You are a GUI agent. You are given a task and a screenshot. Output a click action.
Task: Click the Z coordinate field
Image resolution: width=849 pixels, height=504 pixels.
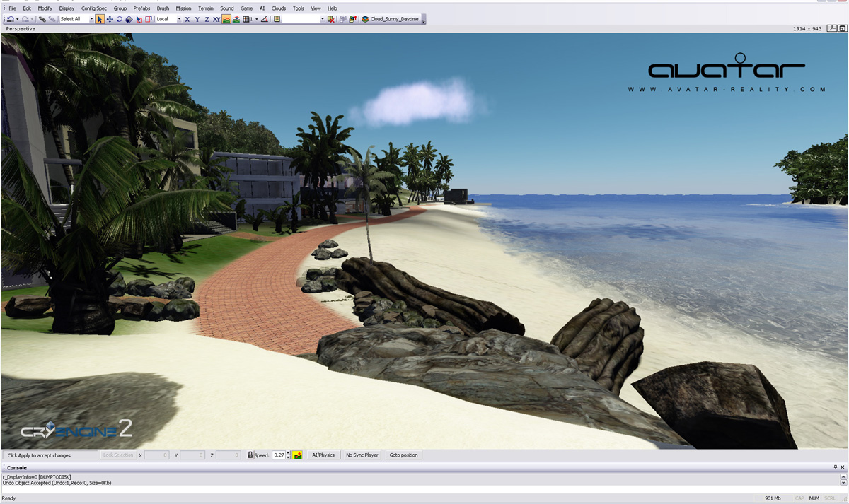coord(229,455)
